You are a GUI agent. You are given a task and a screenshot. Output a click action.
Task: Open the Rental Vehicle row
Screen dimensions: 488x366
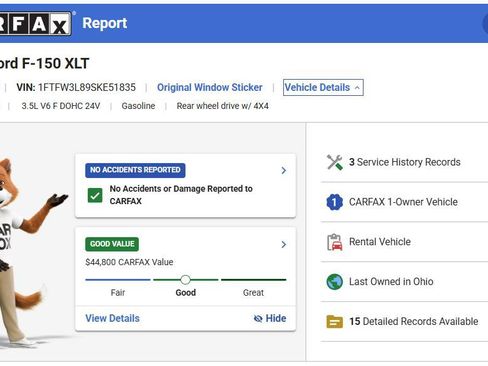(404, 242)
